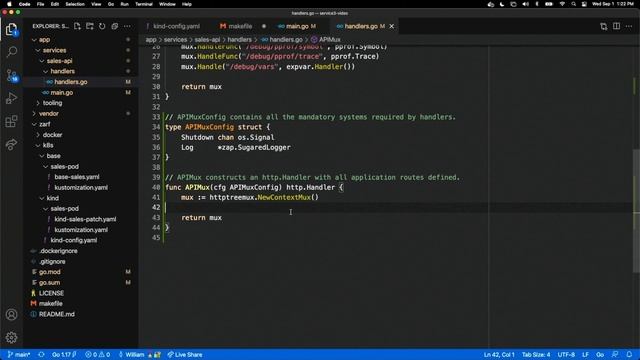The height and width of the screenshot is (360, 640).
Task: Click services in the breadcrumb path
Action: click(176, 40)
